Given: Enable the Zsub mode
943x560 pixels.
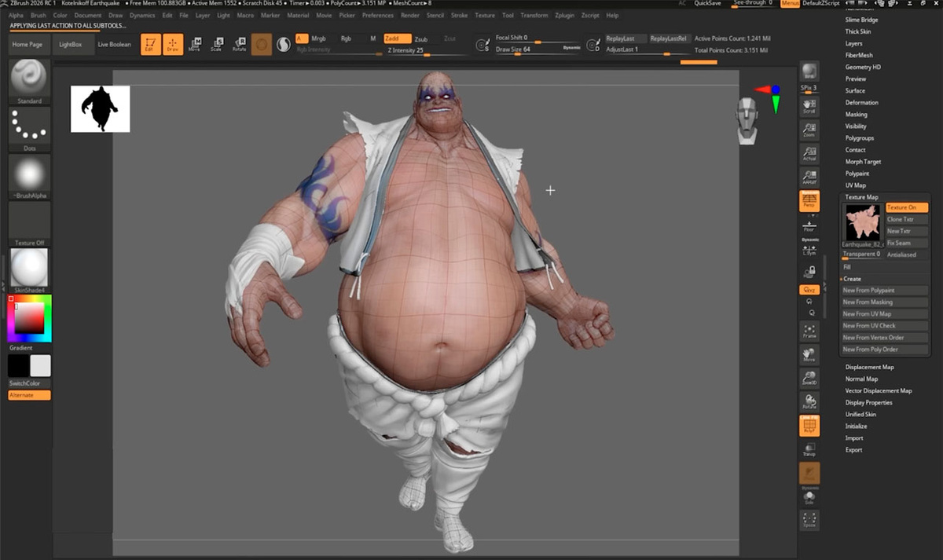Looking at the screenshot, I should click(421, 38).
